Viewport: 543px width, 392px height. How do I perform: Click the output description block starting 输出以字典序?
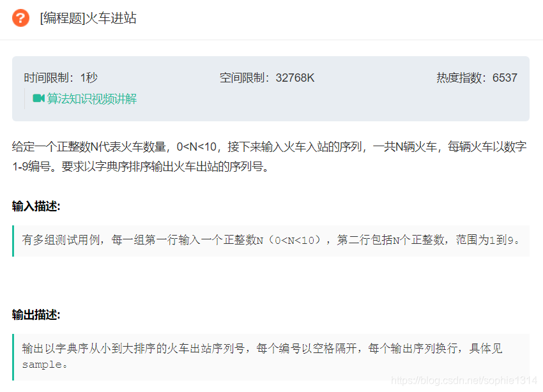[271, 357]
